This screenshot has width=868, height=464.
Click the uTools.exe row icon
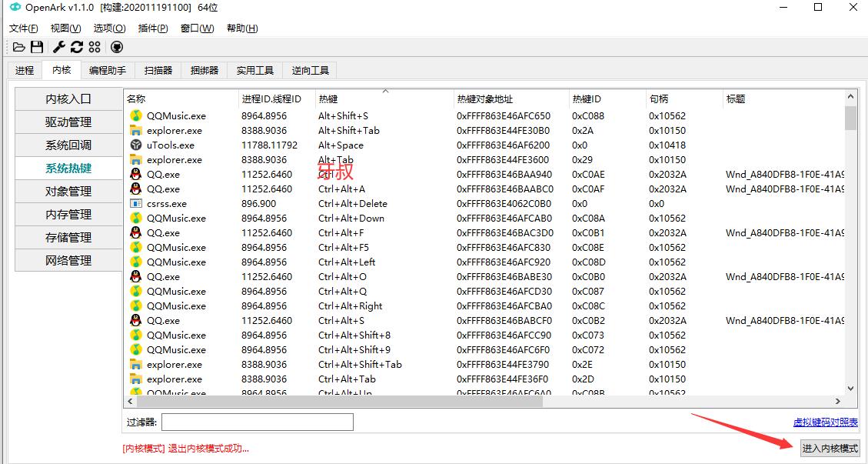(x=135, y=145)
